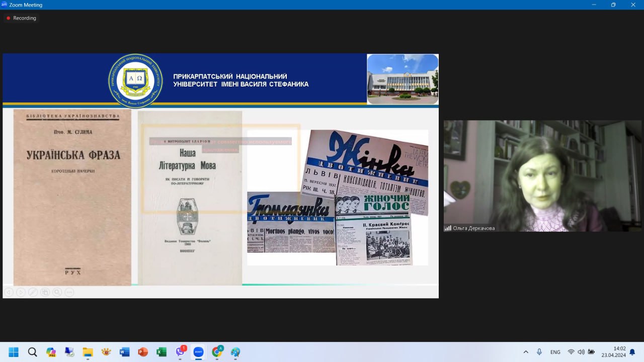
Task: Go to previous slide in shared presentation
Action: (x=9, y=292)
